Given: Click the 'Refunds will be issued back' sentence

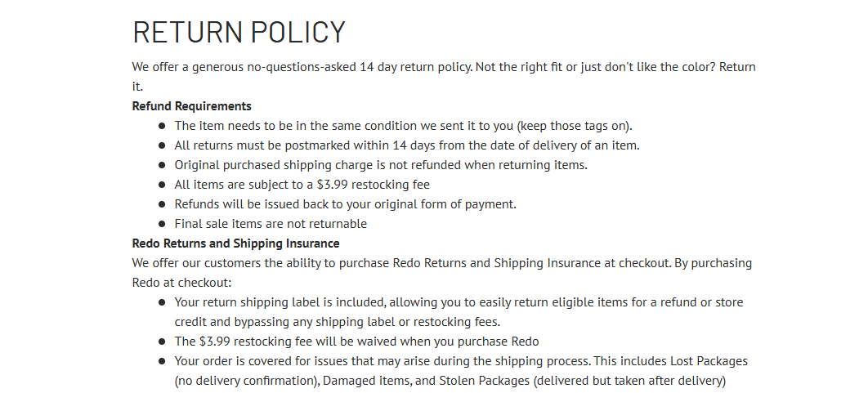Looking at the screenshot, I should [x=346, y=203].
